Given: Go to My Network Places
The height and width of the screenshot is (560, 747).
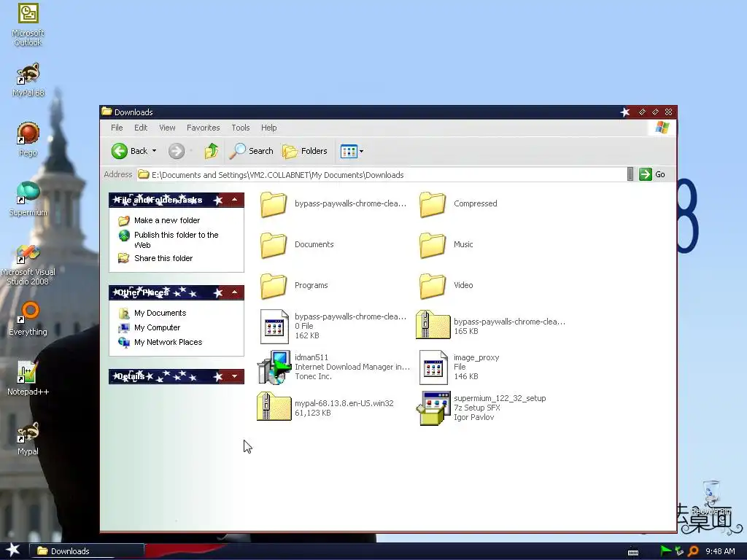Looking at the screenshot, I should [160, 342].
